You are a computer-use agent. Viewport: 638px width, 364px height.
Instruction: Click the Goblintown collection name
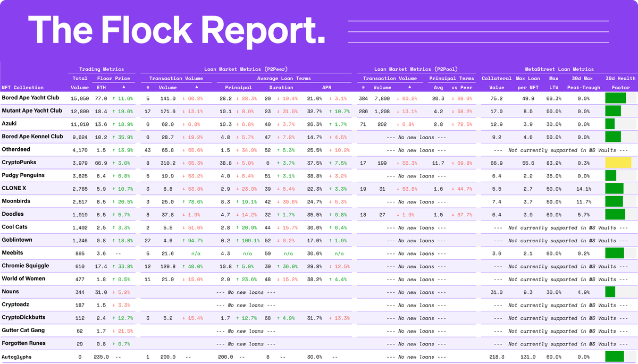point(17,240)
